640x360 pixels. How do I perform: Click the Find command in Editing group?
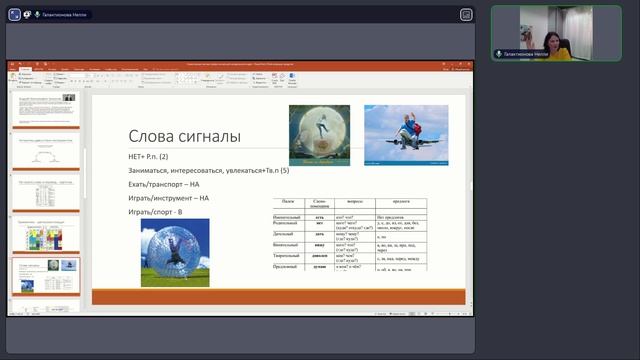point(258,74)
